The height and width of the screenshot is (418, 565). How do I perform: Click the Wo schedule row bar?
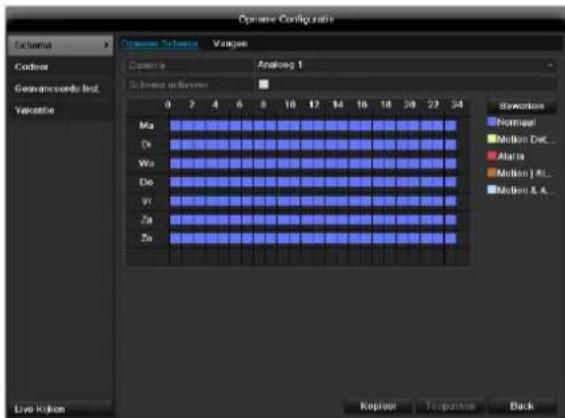tap(313, 163)
